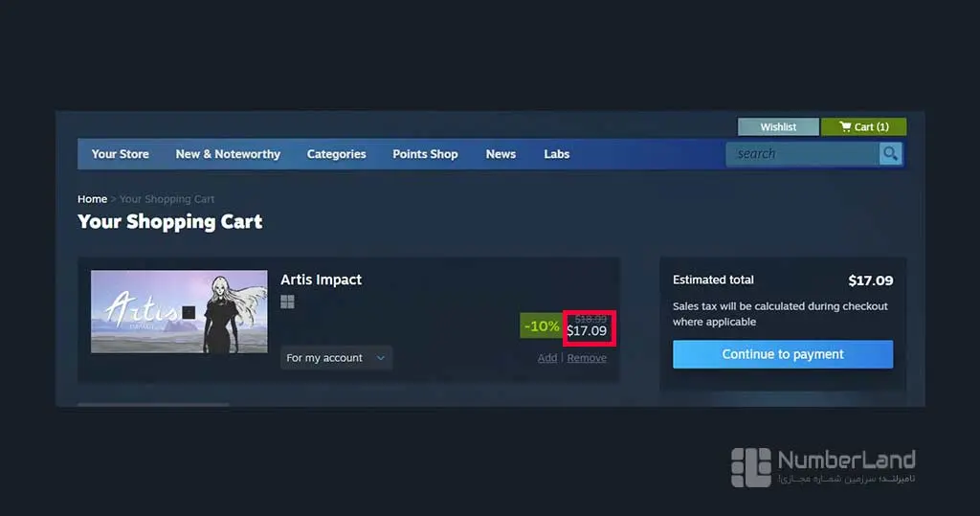Click the Windows platform icon under Artis Impact

click(287, 303)
